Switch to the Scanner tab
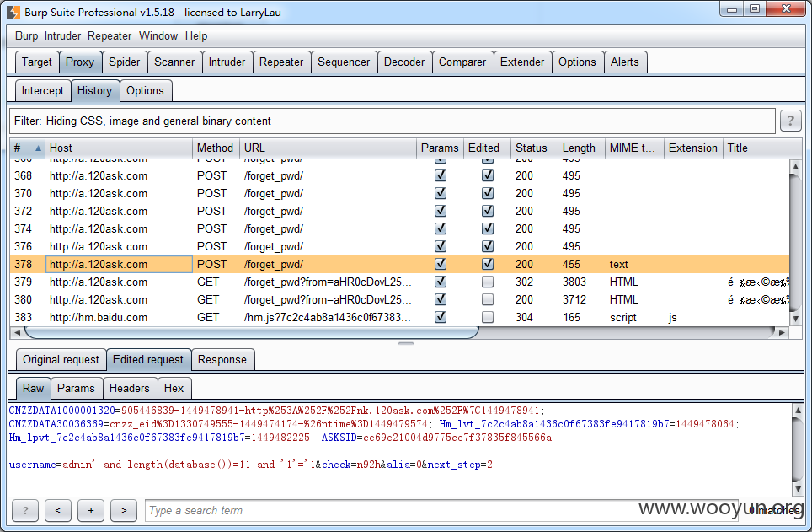This screenshot has height=532, width=812. (x=174, y=62)
